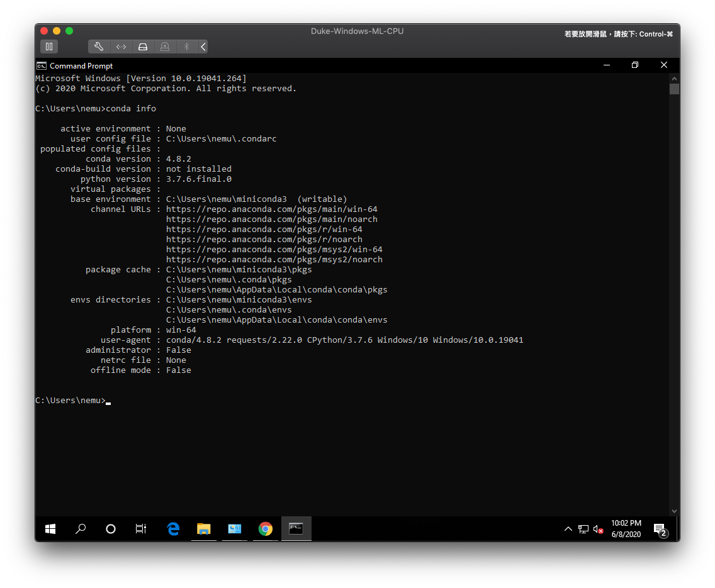Toggle Task View from the taskbar
This screenshot has width=715, height=588.
coord(141,529)
